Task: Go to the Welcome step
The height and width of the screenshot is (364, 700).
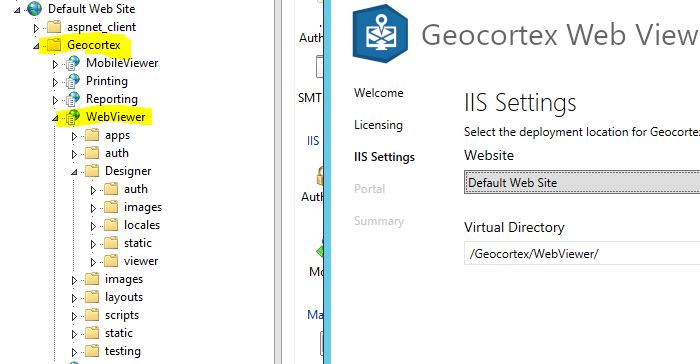Action: [x=379, y=93]
